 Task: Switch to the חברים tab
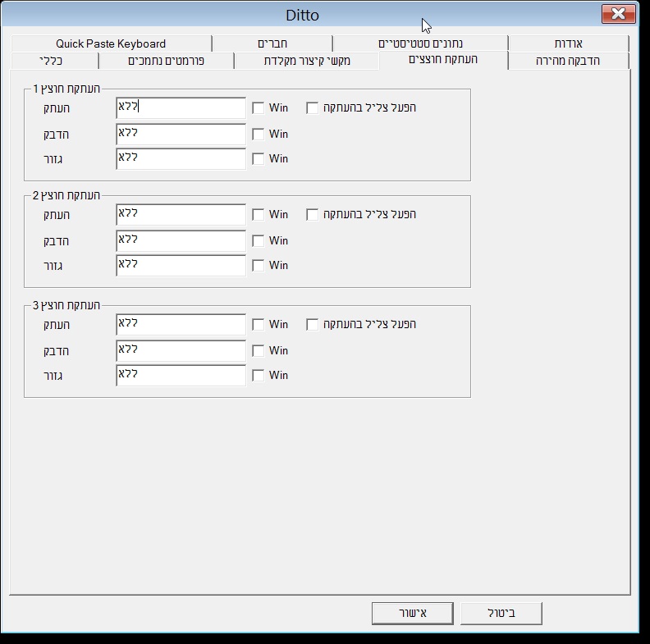point(272,43)
